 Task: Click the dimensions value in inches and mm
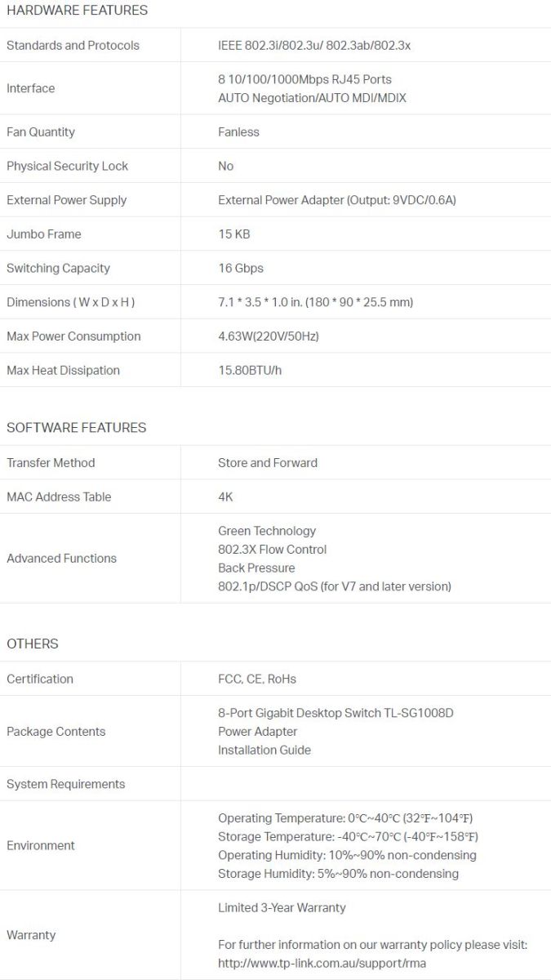tap(315, 303)
